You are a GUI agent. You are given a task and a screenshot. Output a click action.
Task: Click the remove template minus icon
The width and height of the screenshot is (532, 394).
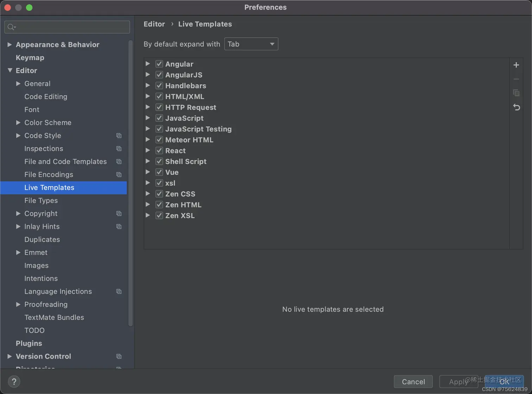pyautogui.click(x=516, y=79)
